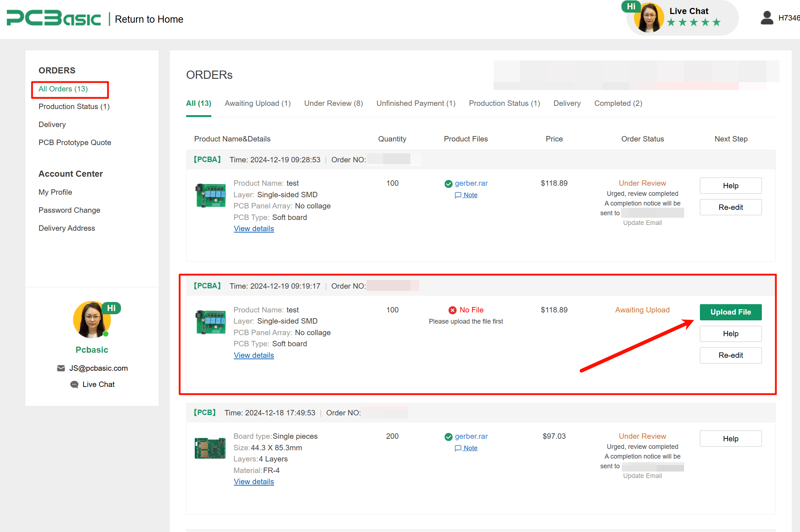This screenshot has height=532, width=800.
Task: Switch to Delivery tab
Action: click(x=567, y=103)
